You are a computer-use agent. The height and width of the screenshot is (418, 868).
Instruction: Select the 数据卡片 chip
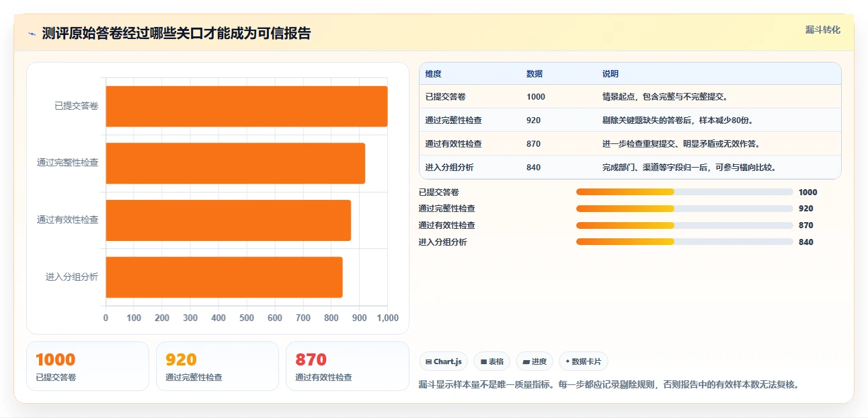click(x=584, y=361)
